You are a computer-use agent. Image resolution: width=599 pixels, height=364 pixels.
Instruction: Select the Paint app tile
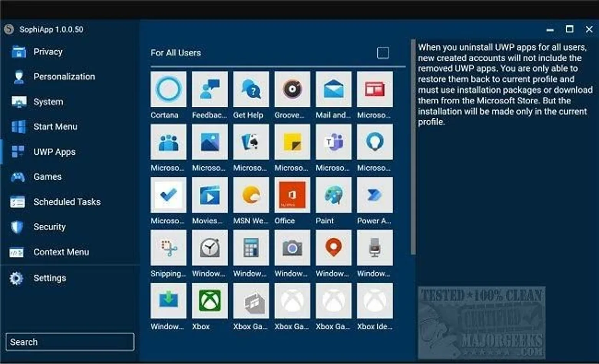[x=334, y=195]
